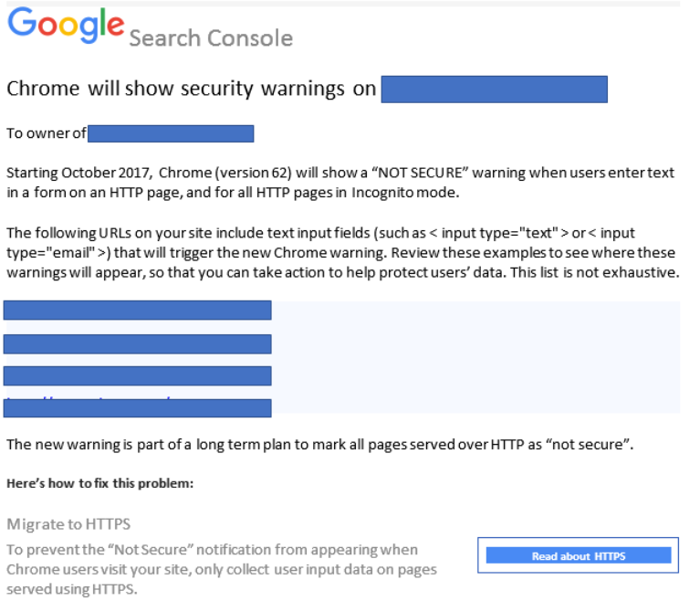Open the first redacted URL in list
700x601 pixels.
138,311
